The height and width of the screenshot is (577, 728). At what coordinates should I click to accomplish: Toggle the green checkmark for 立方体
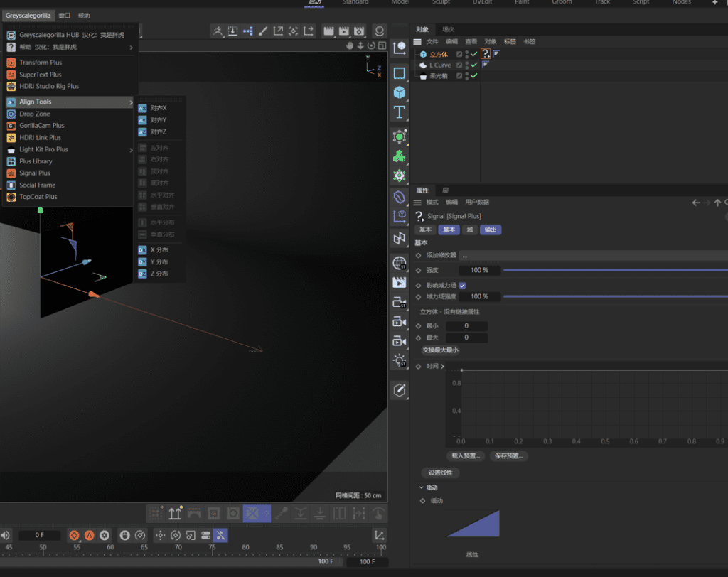(x=474, y=54)
